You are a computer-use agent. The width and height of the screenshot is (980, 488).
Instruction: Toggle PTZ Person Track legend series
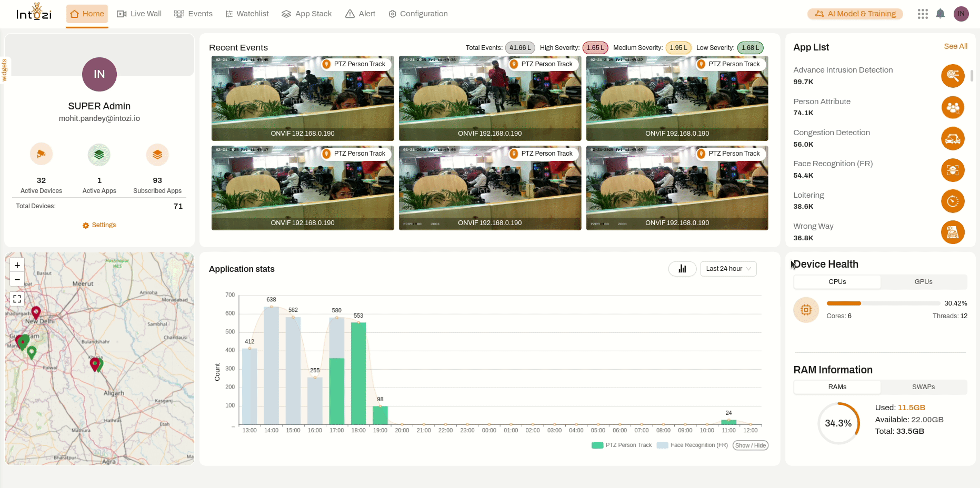tap(622, 445)
